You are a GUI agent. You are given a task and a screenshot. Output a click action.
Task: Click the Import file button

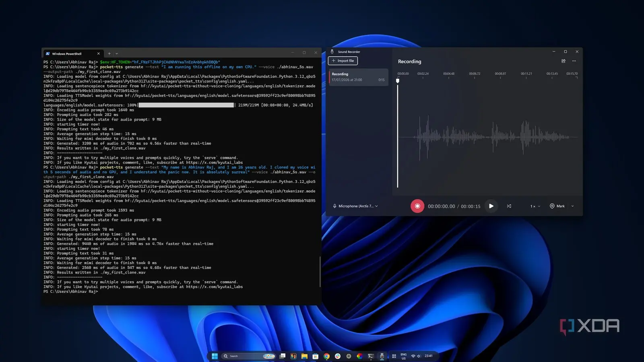343,61
